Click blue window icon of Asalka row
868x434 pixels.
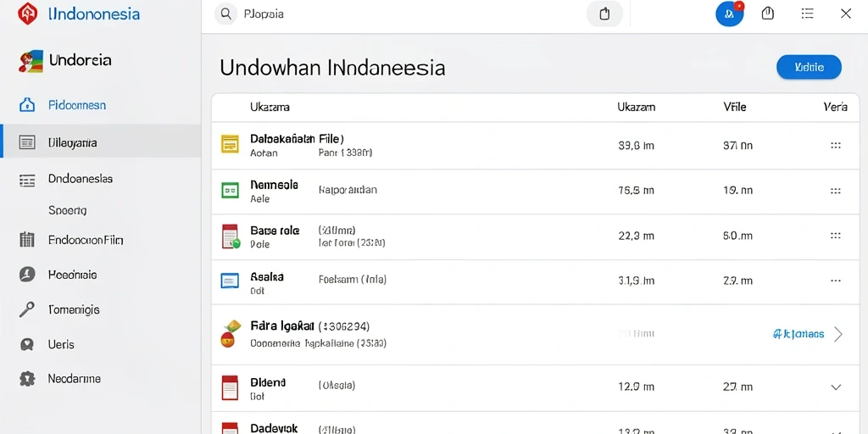(230, 280)
